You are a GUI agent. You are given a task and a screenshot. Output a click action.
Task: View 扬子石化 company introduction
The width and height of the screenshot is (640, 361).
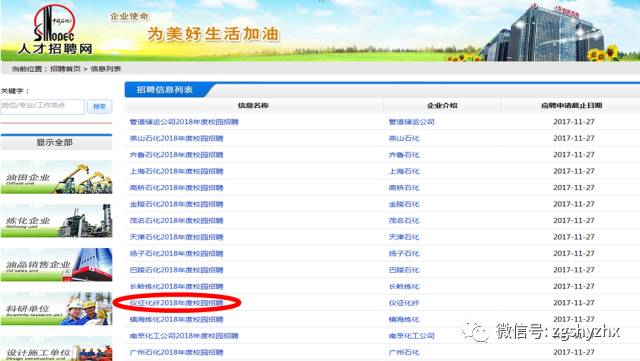point(404,254)
